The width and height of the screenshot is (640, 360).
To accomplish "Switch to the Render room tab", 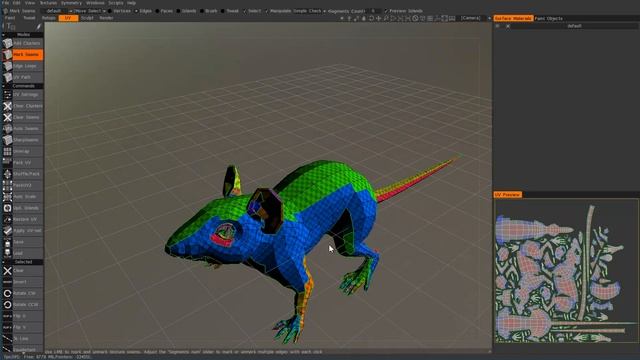I will tap(106, 18).
